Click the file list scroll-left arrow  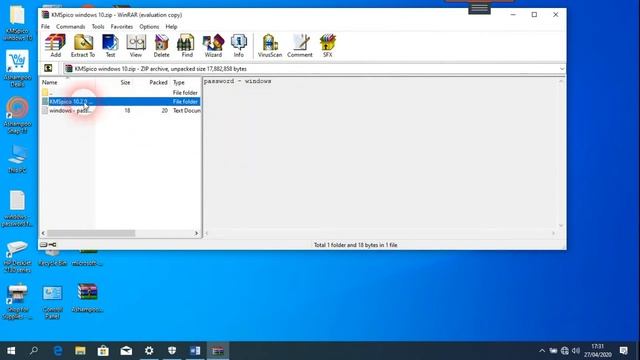[x=43, y=233]
